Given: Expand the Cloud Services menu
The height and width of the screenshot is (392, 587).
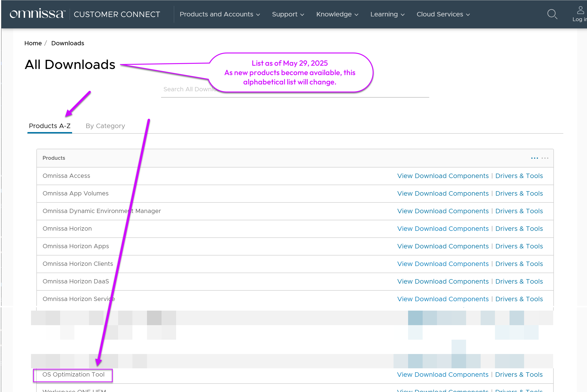Looking at the screenshot, I should tap(443, 14).
